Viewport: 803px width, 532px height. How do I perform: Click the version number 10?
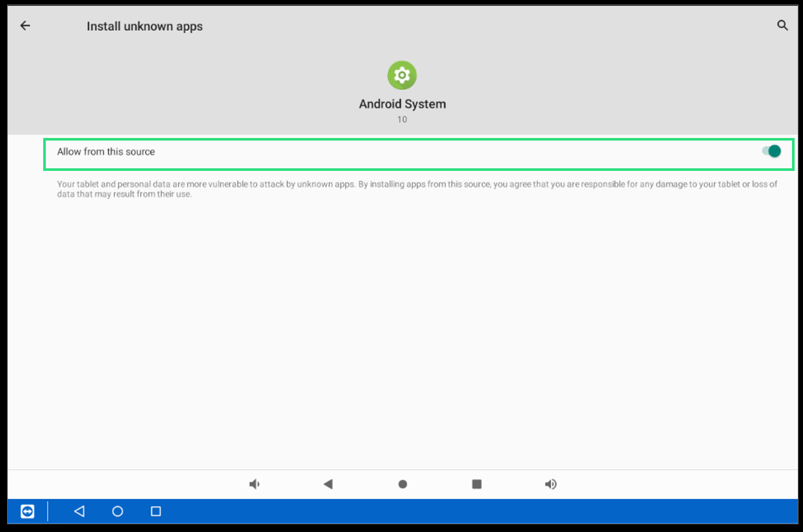402,119
